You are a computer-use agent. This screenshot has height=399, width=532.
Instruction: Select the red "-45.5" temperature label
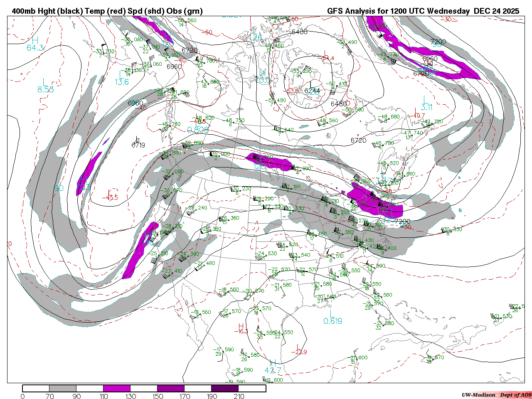coord(110,197)
